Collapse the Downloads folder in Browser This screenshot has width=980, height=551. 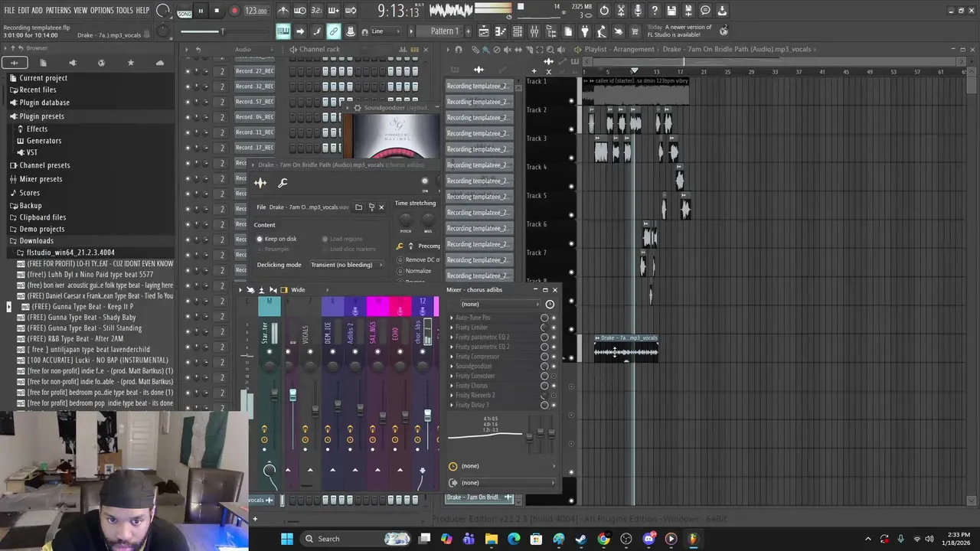click(x=36, y=241)
